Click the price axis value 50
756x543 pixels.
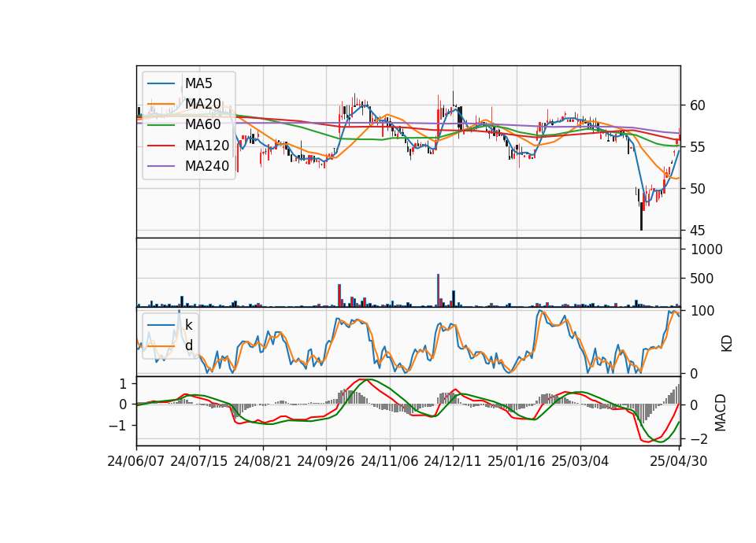(x=697, y=189)
